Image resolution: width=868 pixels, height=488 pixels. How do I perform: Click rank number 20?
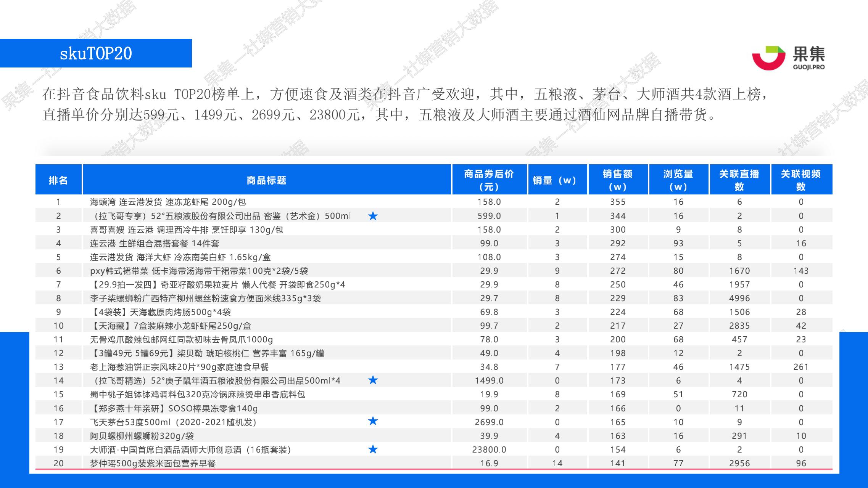click(x=58, y=464)
